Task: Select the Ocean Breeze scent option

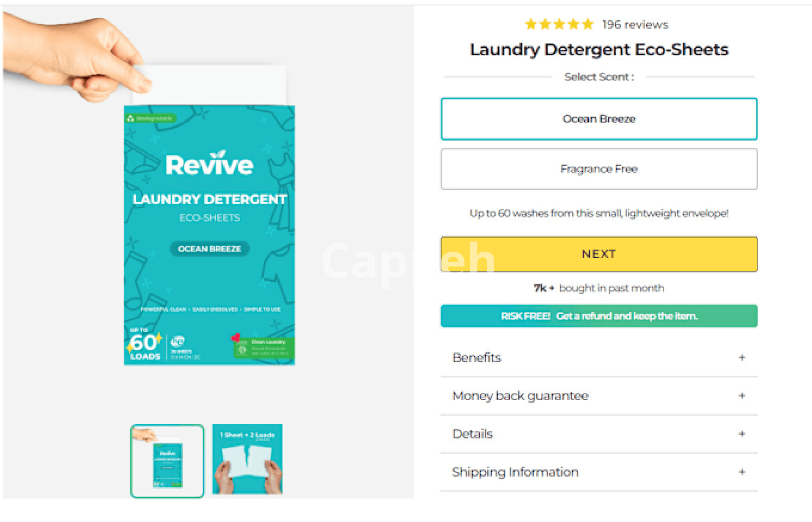Action: point(599,119)
